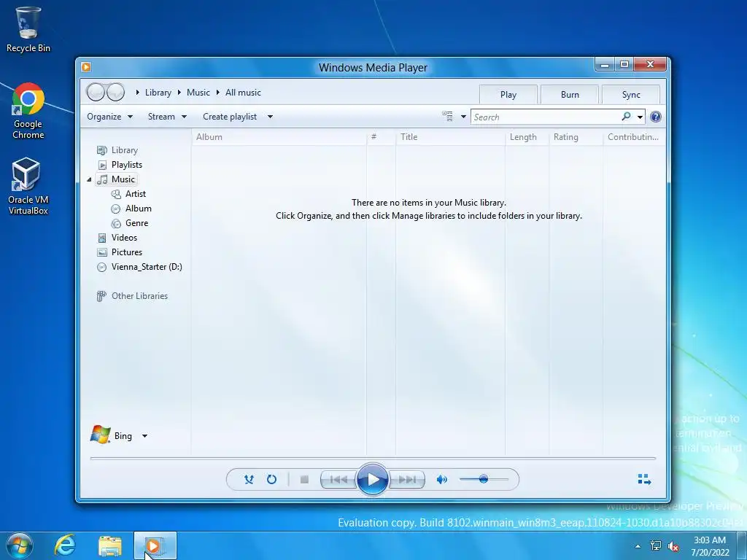Click Windows Media Player taskbar icon
This screenshot has height=560, width=747.
click(x=155, y=545)
